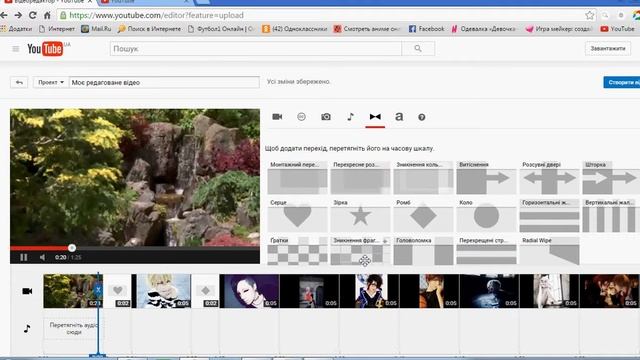Viewport: 640px width, 360px height.
Task: Click the Завантажити upload button
Action: click(608, 49)
